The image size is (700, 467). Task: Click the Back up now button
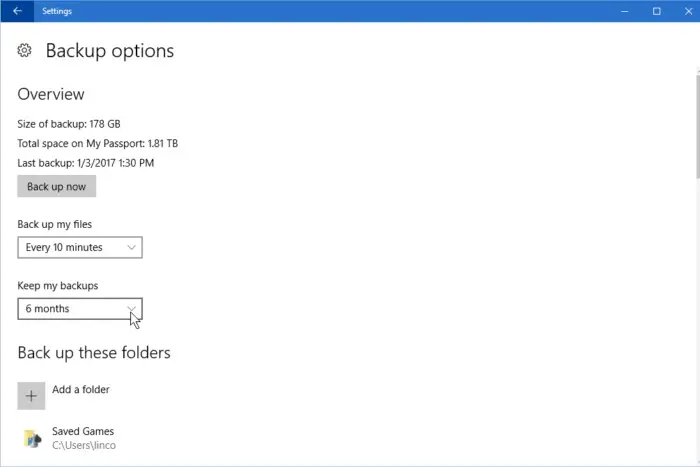pos(57,187)
